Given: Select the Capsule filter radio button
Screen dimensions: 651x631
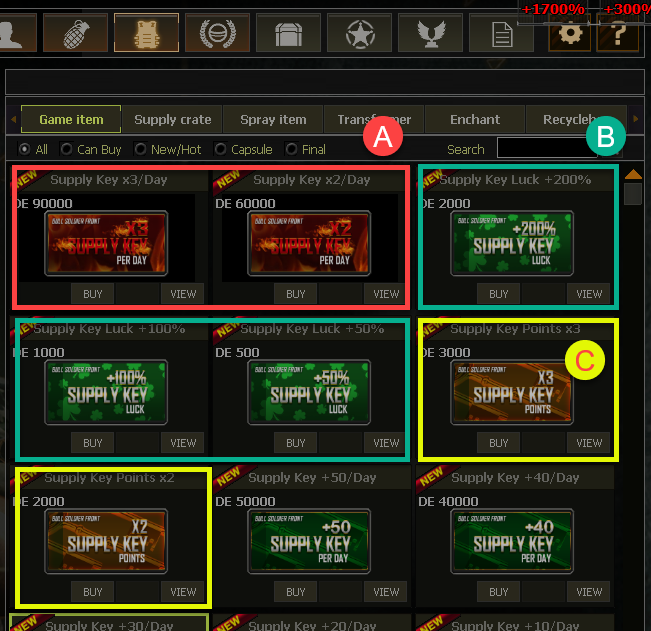Looking at the screenshot, I should coord(220,149).
